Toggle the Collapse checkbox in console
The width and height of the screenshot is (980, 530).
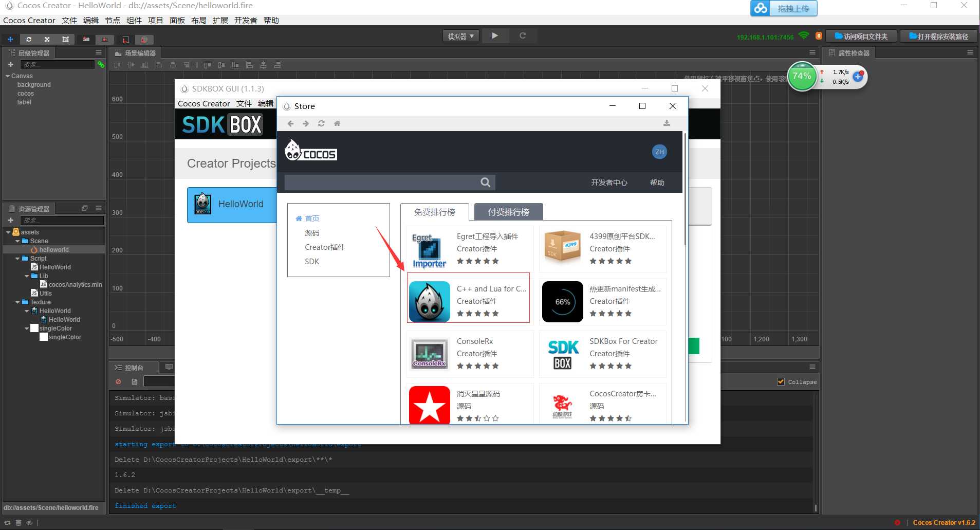click(x=781, y=381)
